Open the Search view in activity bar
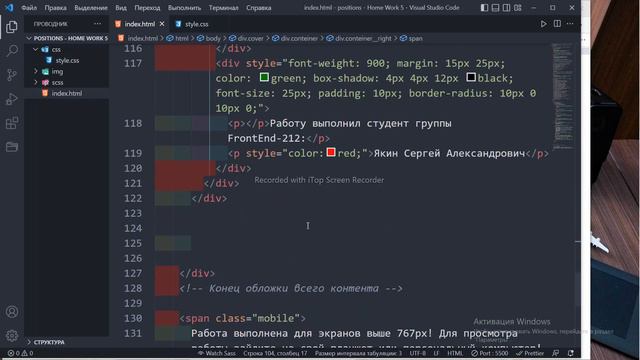Screen dimensions: 640x360 (12, 51)
